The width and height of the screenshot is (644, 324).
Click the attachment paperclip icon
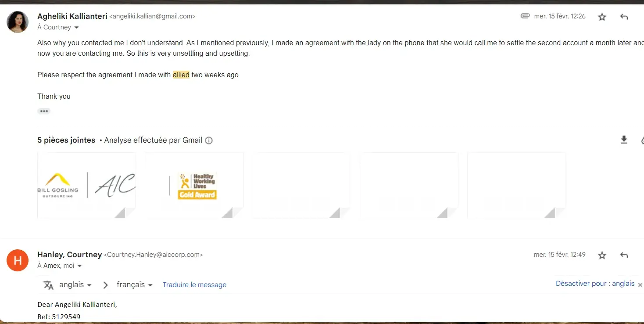coord(525,16)
